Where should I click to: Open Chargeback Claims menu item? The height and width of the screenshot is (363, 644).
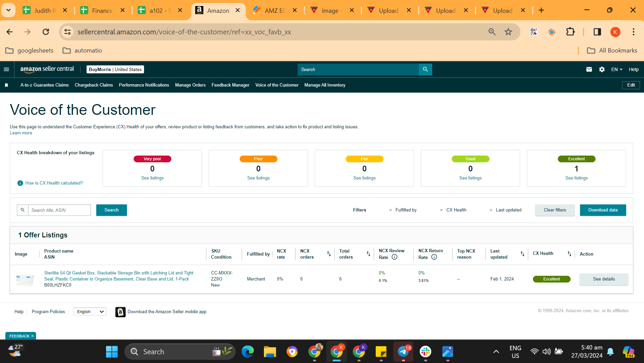(x=94, y=85)
